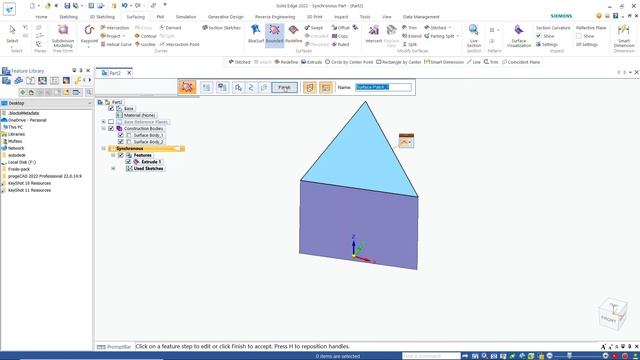Screen dimensions: 640x360
Task: Open Parting Split dropdown arrow
Action: pyautogui.click(x=458, y=36)
